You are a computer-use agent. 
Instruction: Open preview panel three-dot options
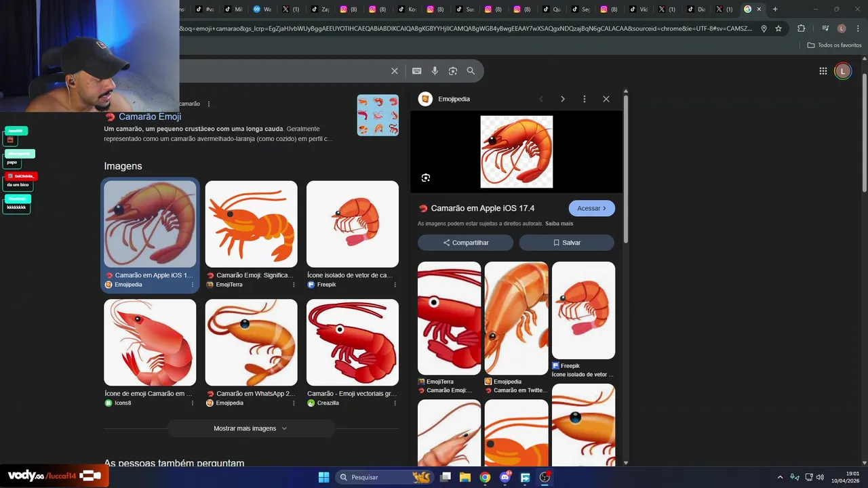(x=585, y=99)
